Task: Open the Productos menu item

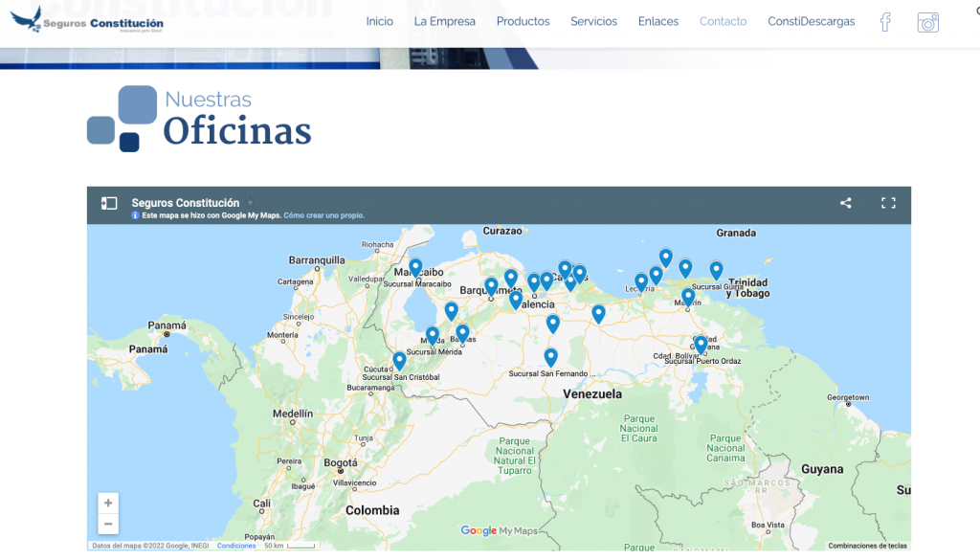Action: [523, 21]
